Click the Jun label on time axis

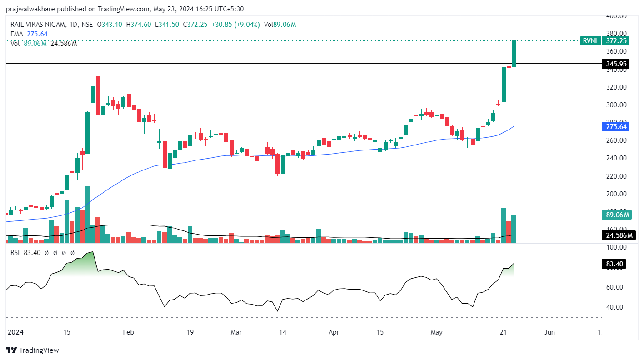pyautogui.click(x=549, y=332)
